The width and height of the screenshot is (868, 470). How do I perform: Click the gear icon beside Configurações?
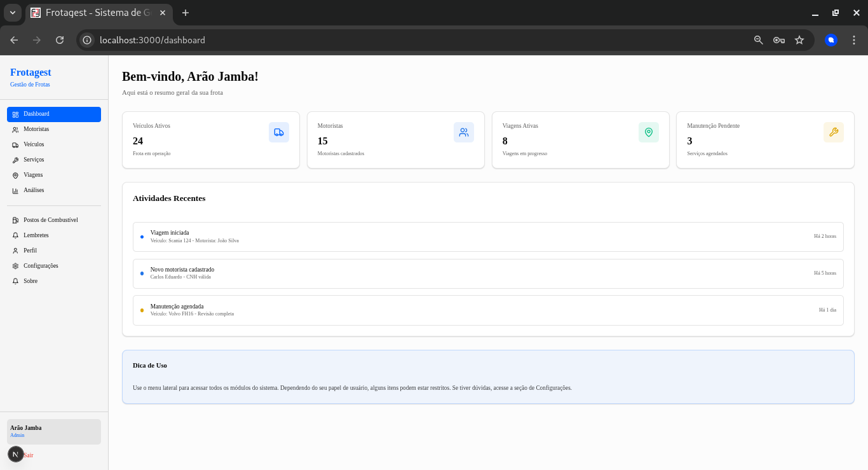15,266
